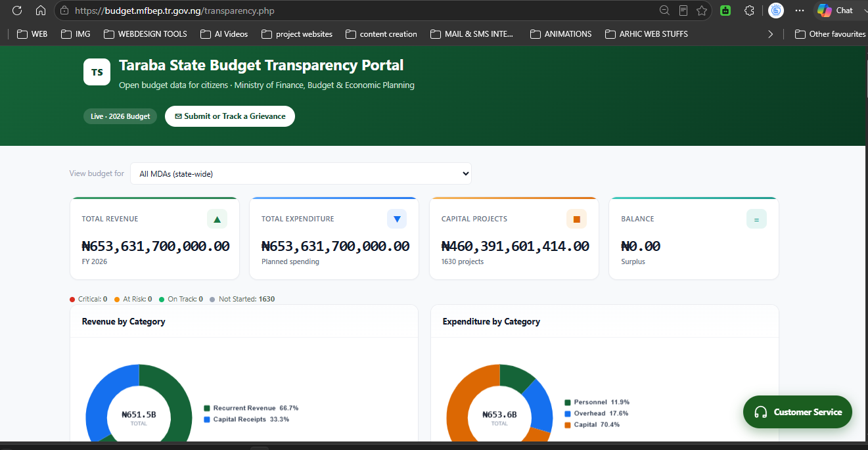Open the green extension icon

point(725,11)
